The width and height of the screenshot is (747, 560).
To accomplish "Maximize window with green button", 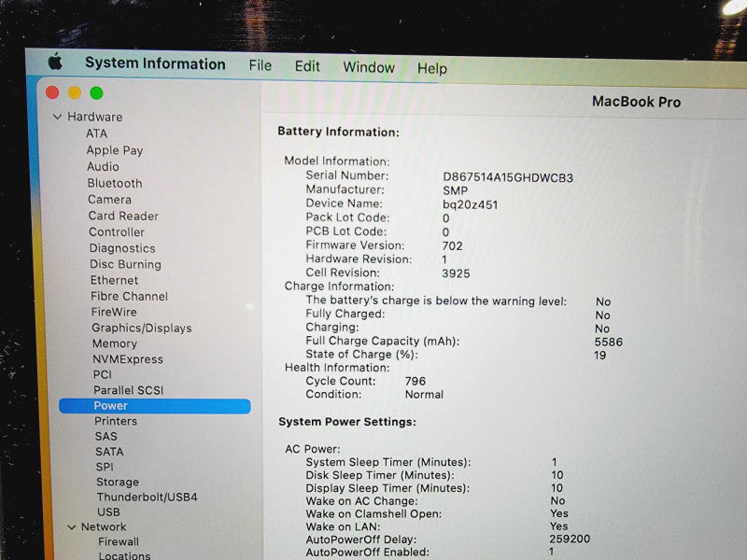I will [x=97, y=93].
